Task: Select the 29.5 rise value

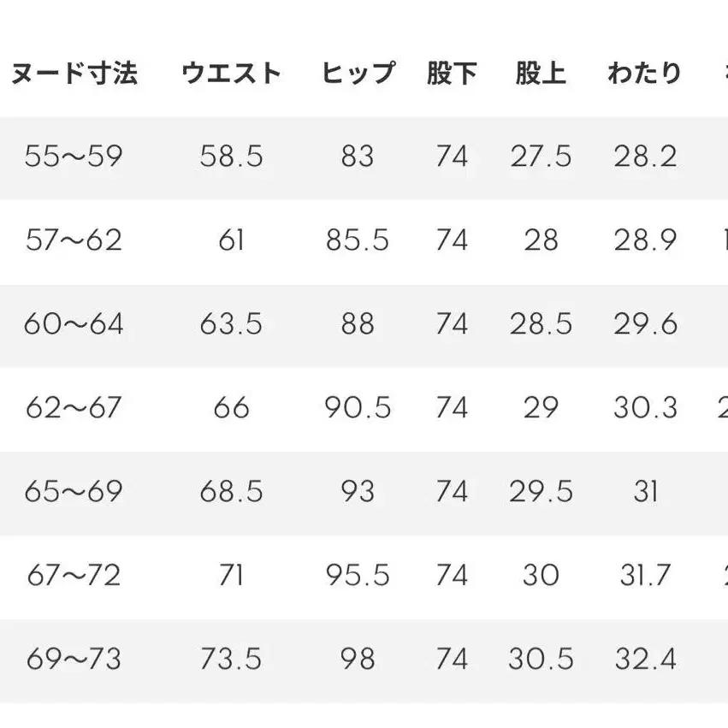Action: [x=540, y=492]
